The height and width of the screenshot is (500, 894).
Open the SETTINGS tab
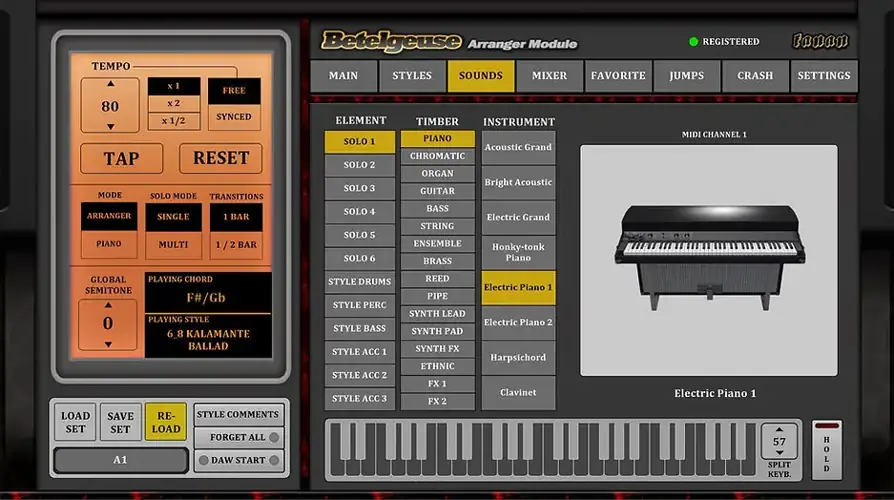pyautogui.click(x=824, y=76)
